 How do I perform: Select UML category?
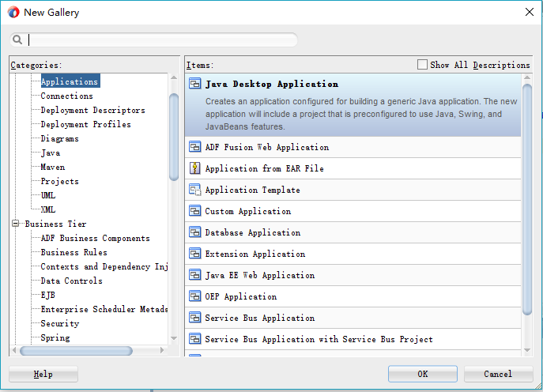[48, 195]
